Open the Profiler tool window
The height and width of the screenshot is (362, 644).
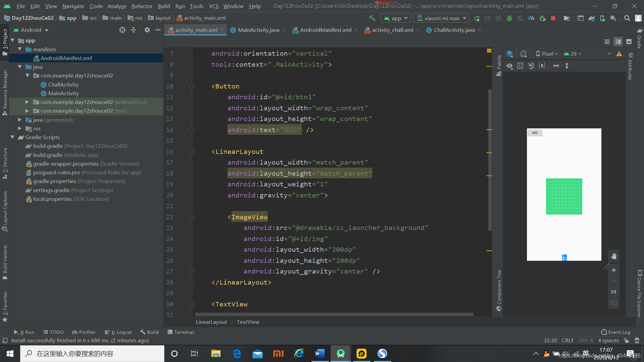tap(84, 332)
